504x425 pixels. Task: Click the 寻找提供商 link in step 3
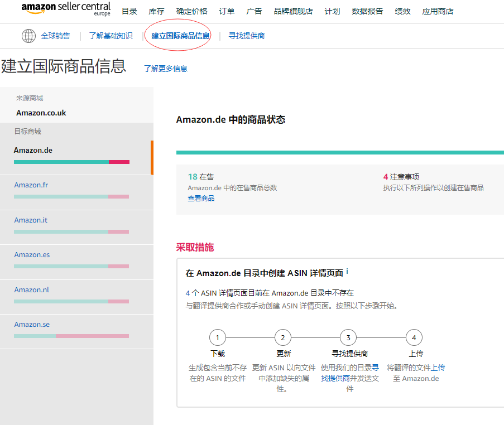(x=350, y=373)
